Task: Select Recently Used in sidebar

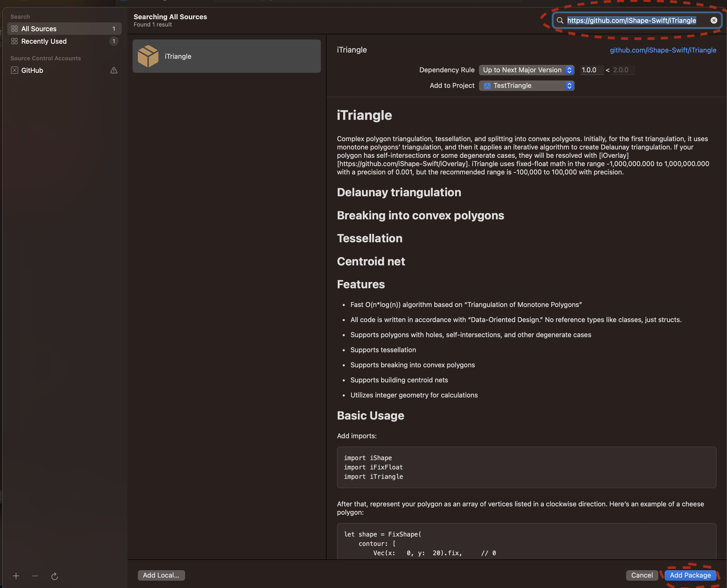Action: 44,41
